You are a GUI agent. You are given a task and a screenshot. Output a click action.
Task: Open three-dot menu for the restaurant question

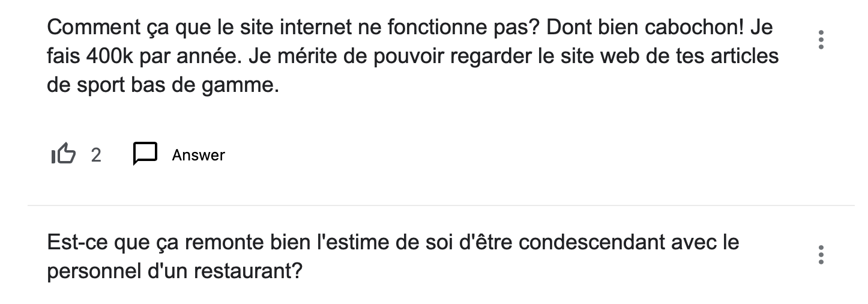821,255
